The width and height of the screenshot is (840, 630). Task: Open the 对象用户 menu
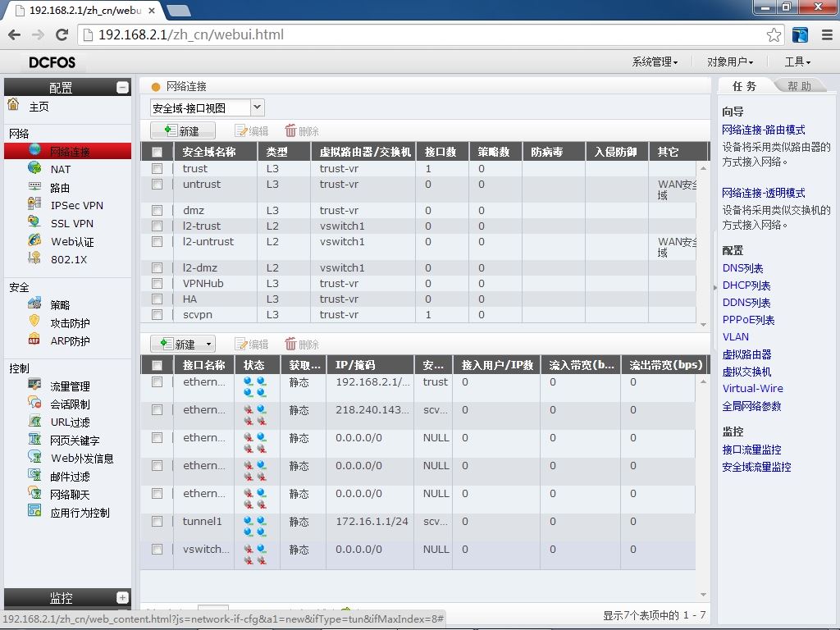(729, 62)
